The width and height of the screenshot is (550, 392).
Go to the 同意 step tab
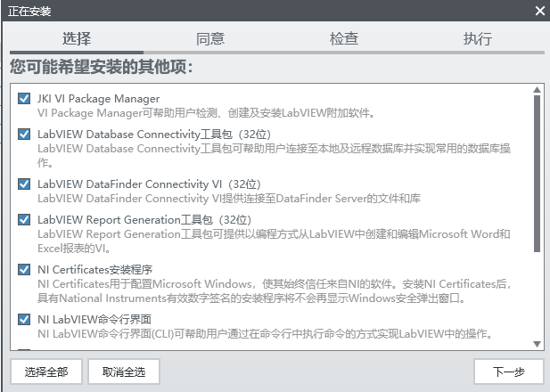(x=210, y=39)
